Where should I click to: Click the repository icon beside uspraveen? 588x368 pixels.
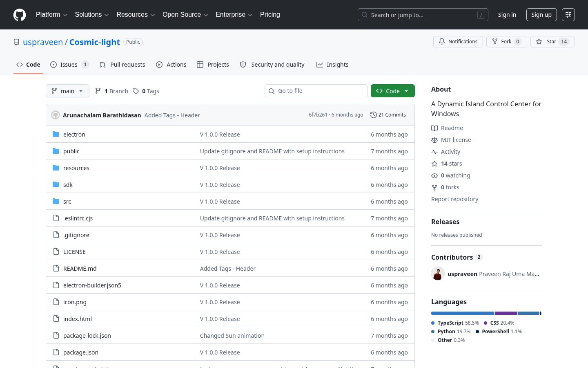16,42
